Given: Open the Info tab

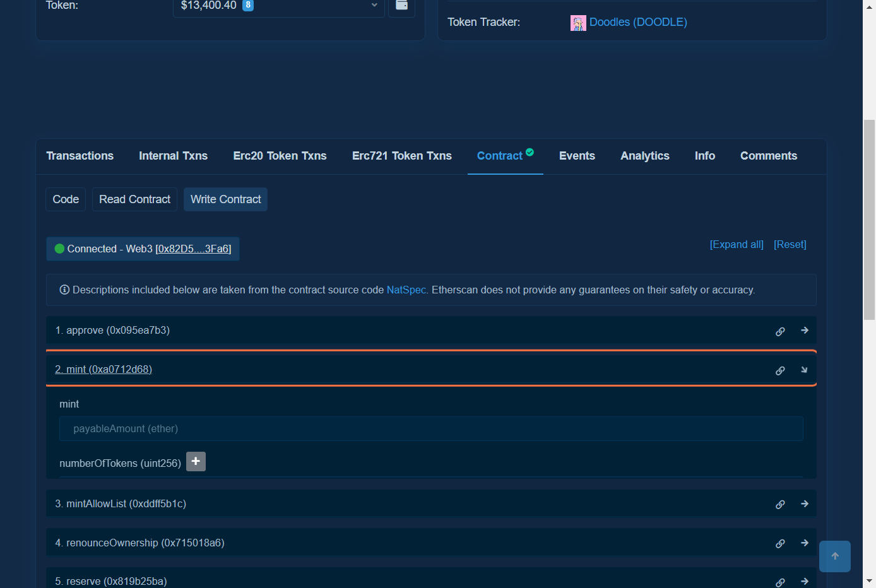Looking at the screenshot, I should pyautogui.click(x=705, y=156).
